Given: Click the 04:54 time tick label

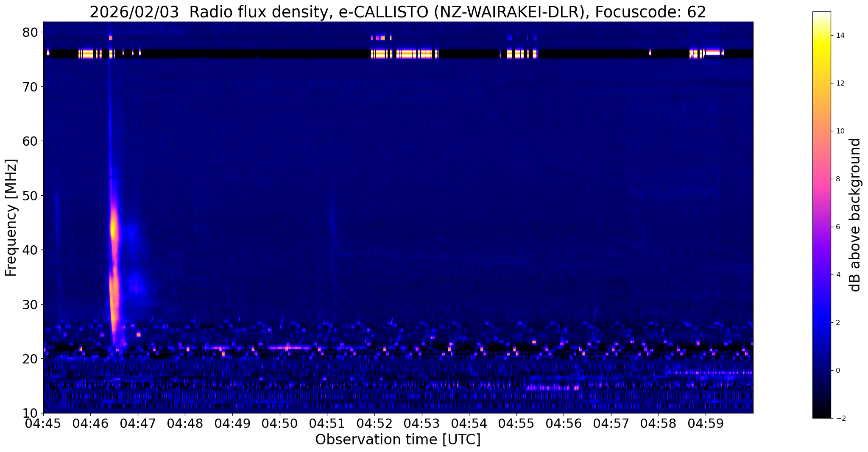Looking at the screenshot, I should (469, 423).
